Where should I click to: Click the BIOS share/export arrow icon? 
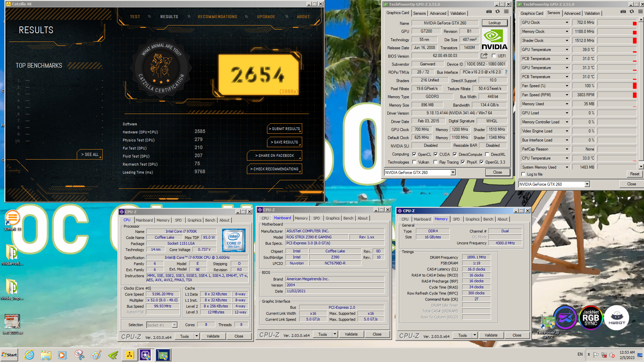[x=484, y=56]
